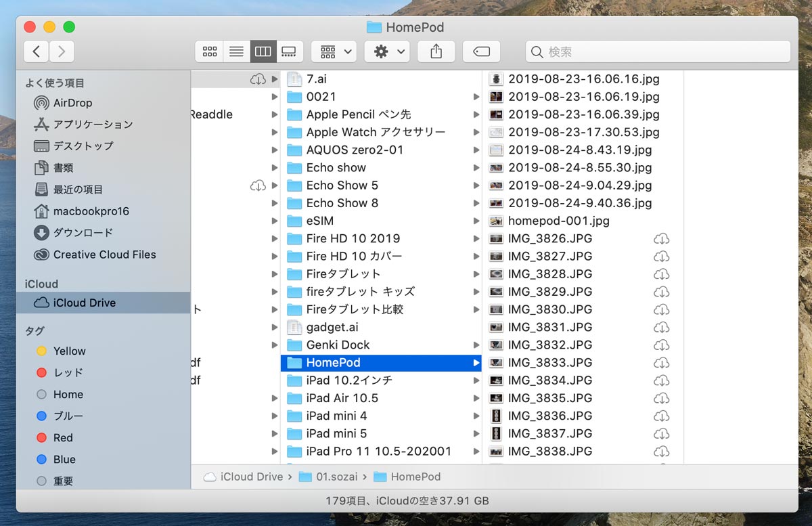Expand Echo Show 5 folder arrow
Screen dimensions: 812x526
click(x=476, y=185)
